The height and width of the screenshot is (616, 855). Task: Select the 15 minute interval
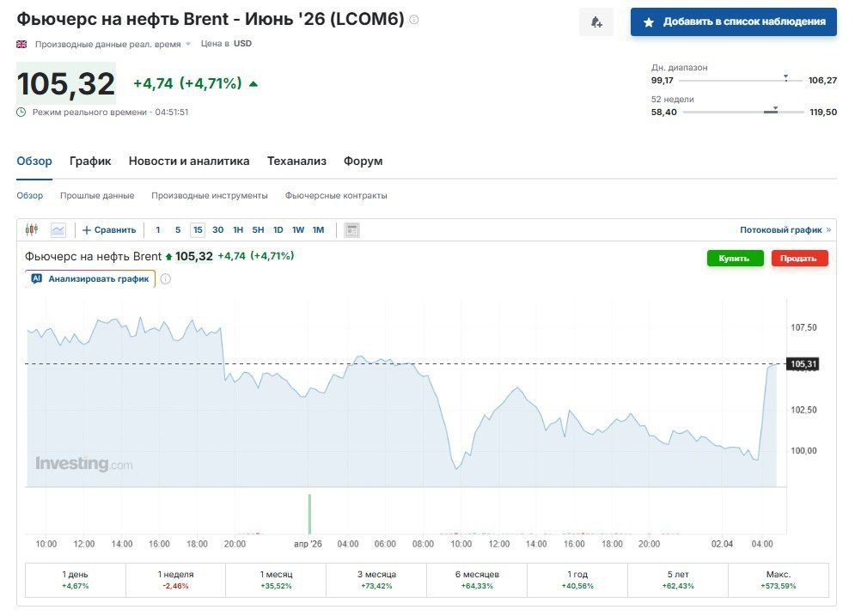[x=198, y=229]
